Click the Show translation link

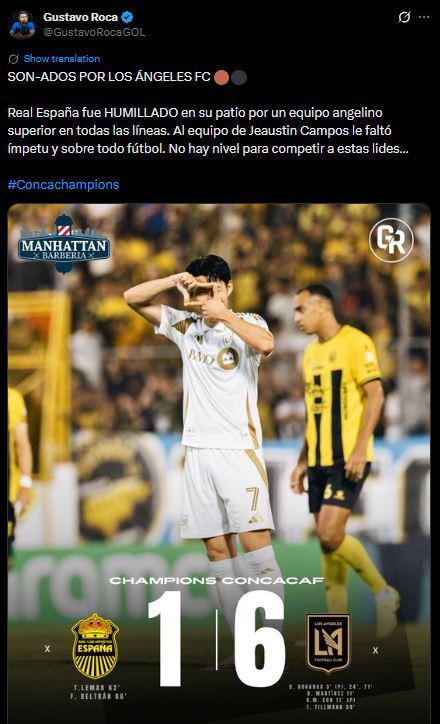[x=62, y=59]
